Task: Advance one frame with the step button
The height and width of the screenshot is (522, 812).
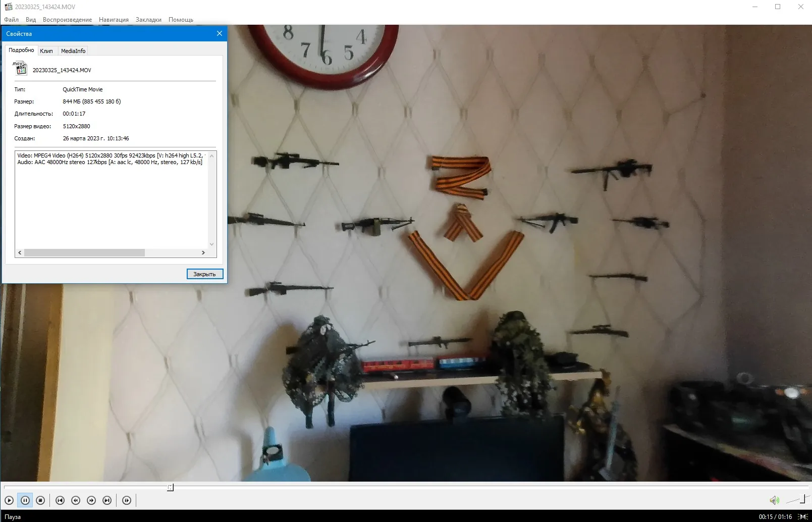Action: point(127,500)
